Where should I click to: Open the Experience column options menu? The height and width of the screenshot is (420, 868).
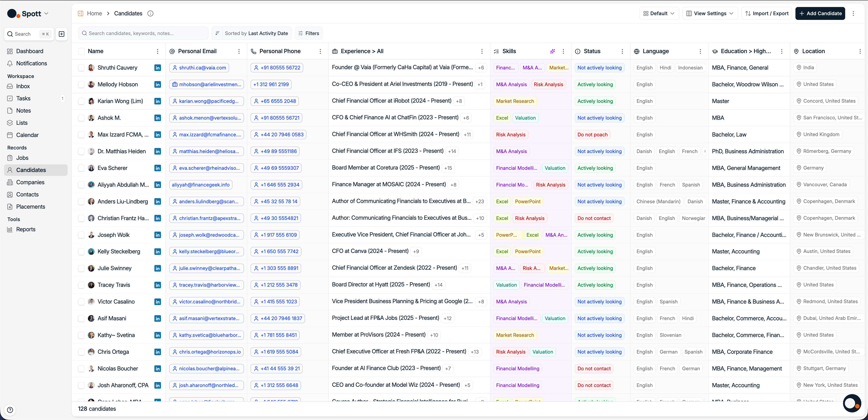[x=482, y=51]
